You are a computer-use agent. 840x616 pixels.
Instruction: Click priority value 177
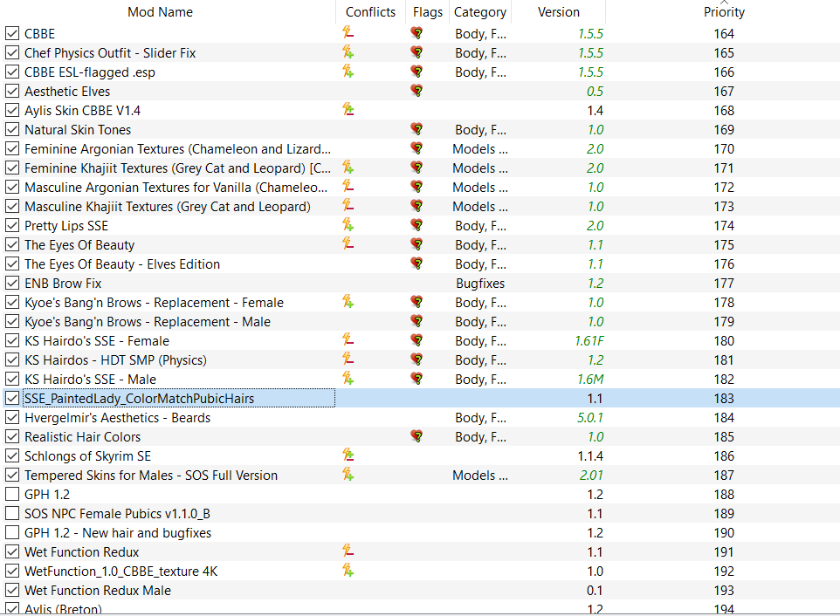point(724,283)
